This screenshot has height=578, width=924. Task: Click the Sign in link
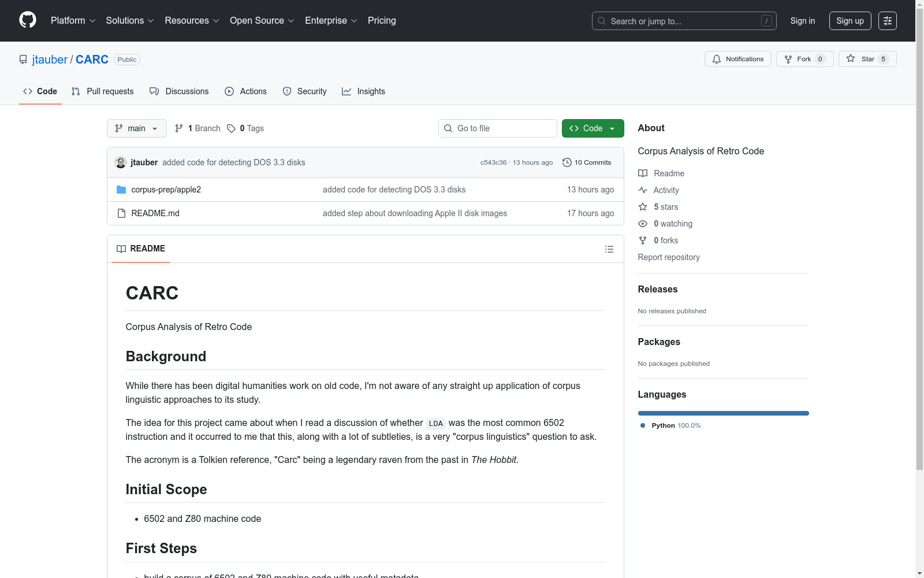click(803, 21)
